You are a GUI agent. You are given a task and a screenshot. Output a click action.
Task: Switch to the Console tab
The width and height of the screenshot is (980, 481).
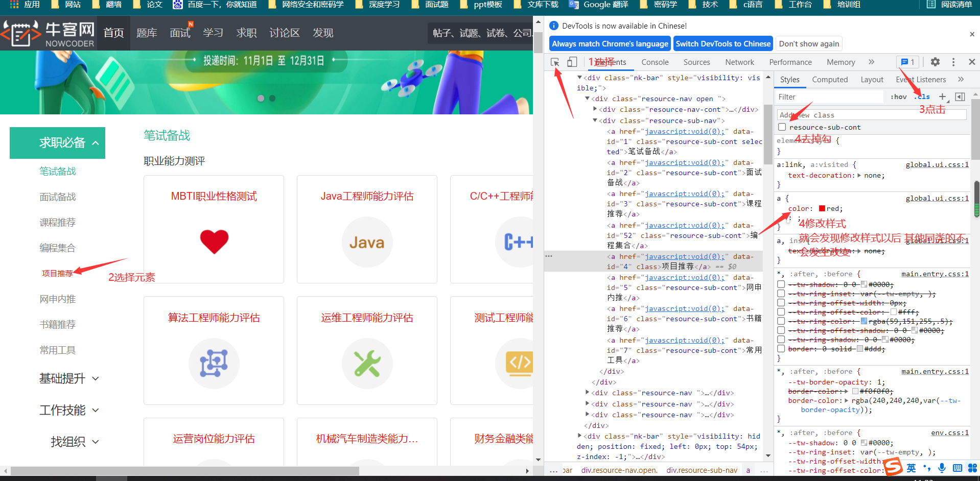[x=655, y=62]
